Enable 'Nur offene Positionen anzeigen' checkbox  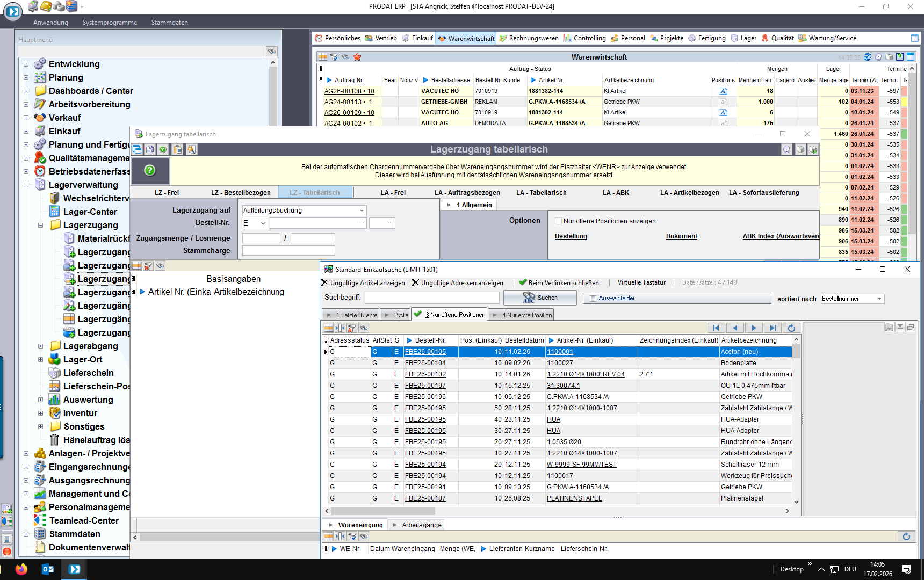(x=559, y=221)
